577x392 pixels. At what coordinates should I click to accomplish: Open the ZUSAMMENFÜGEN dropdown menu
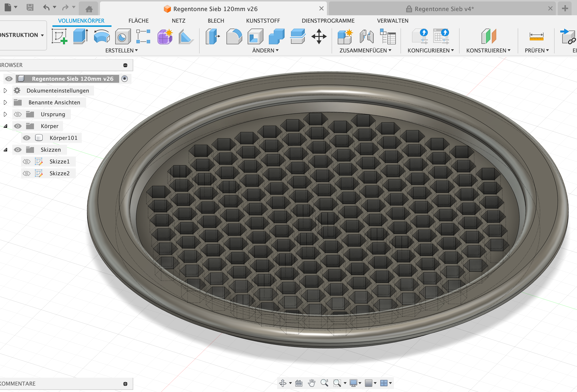pos(366,50)
